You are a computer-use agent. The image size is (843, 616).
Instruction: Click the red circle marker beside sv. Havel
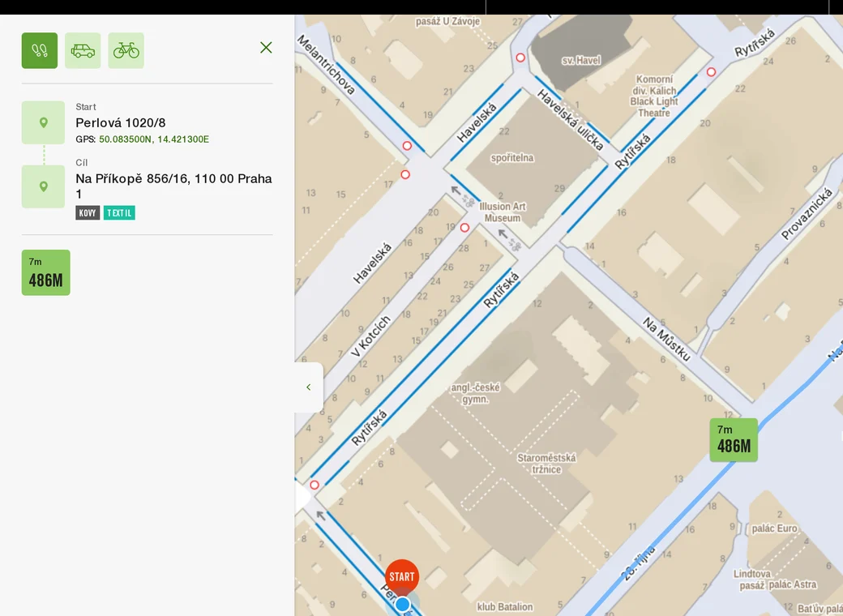click(x=520, y=58)
